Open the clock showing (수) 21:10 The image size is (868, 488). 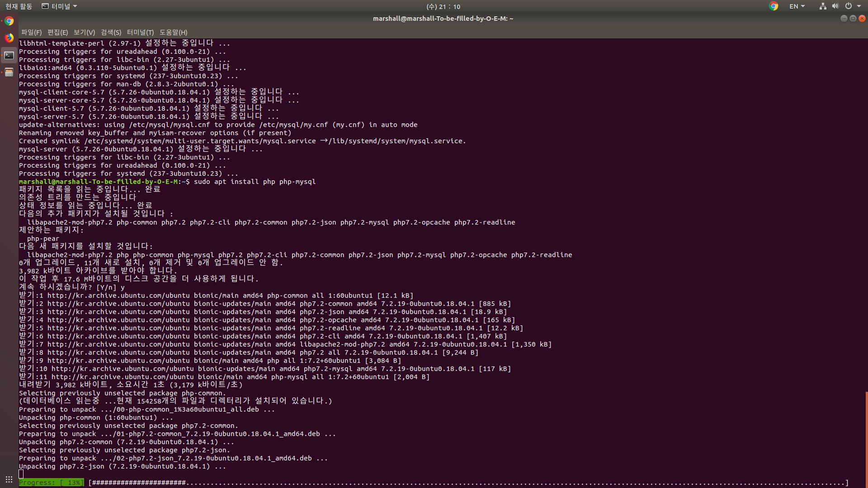coord(443,6)
